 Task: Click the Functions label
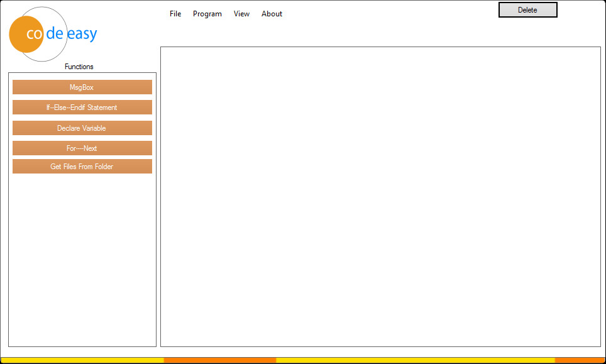tap(79, 67)
